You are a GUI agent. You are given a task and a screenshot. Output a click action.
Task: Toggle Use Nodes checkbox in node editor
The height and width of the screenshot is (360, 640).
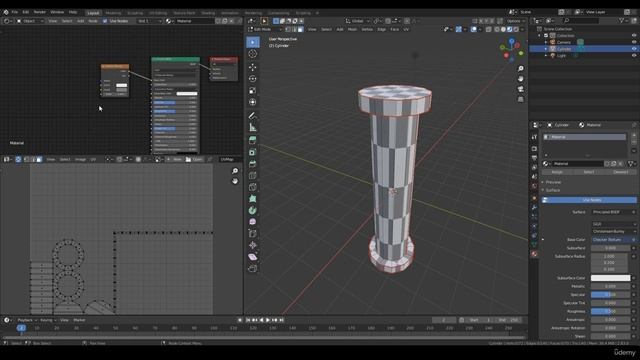pos(105,21)
